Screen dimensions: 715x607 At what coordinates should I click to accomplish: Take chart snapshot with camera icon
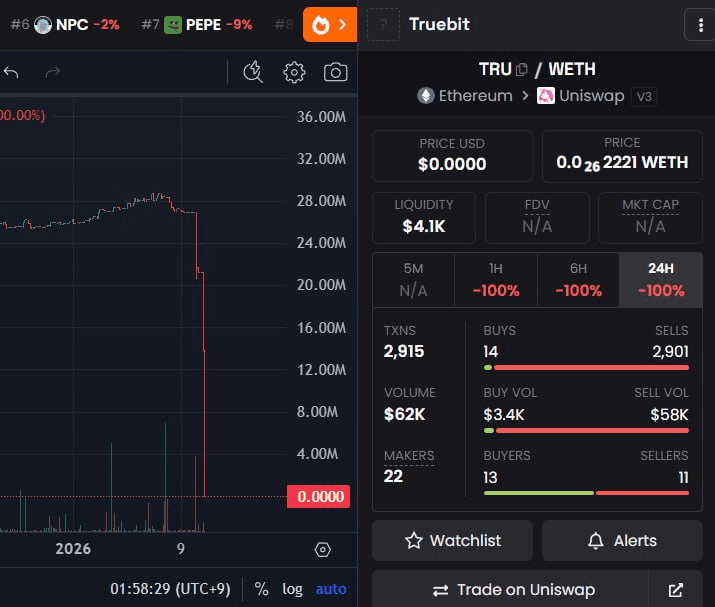336,72
